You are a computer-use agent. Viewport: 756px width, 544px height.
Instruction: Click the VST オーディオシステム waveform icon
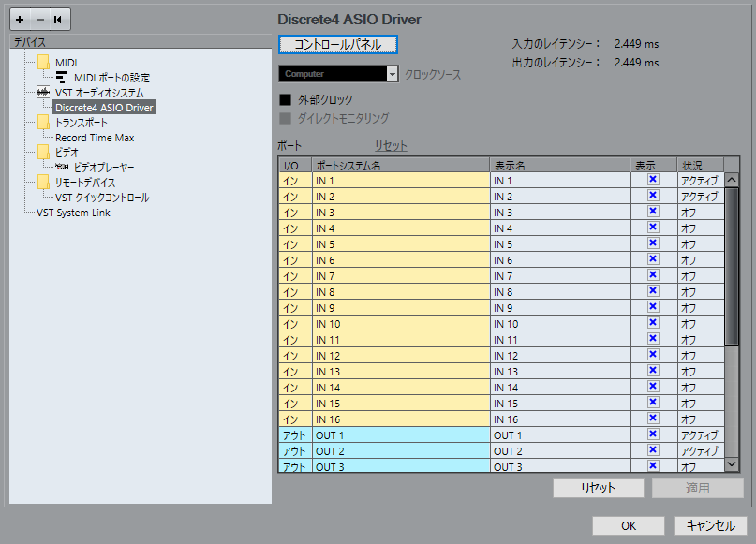coord(43,93)
